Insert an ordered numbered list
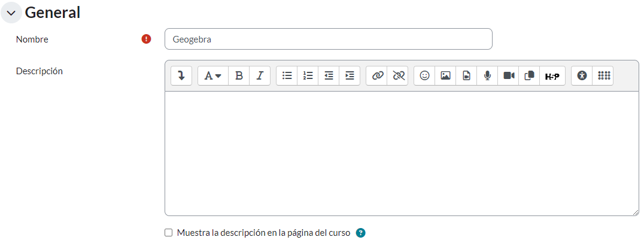Screen dimensions: 644x246 click(x=308, y=76)
